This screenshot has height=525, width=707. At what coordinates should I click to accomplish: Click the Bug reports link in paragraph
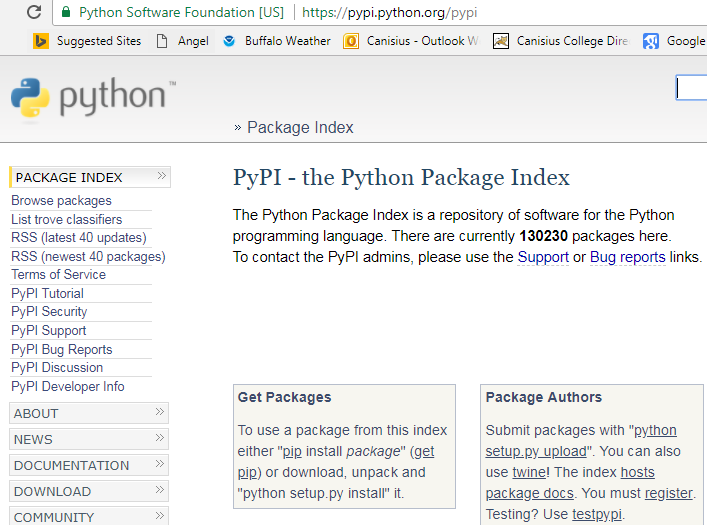tap(628, 257)
